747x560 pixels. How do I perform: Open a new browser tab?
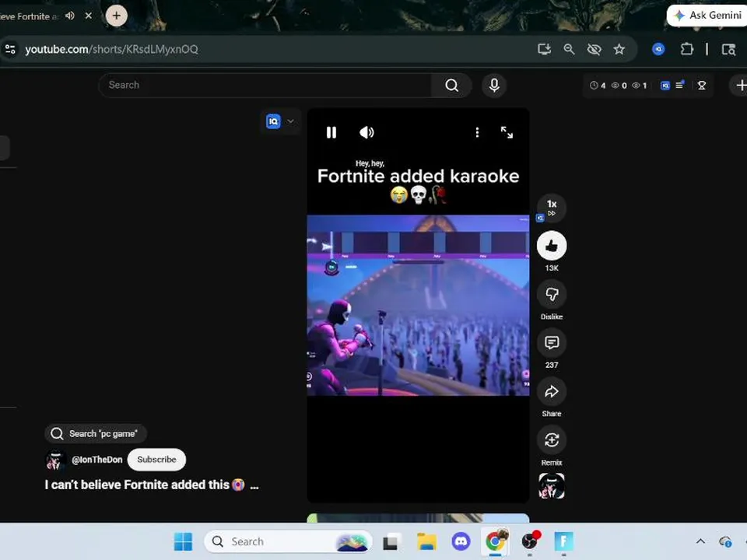[x=116, y=16]
